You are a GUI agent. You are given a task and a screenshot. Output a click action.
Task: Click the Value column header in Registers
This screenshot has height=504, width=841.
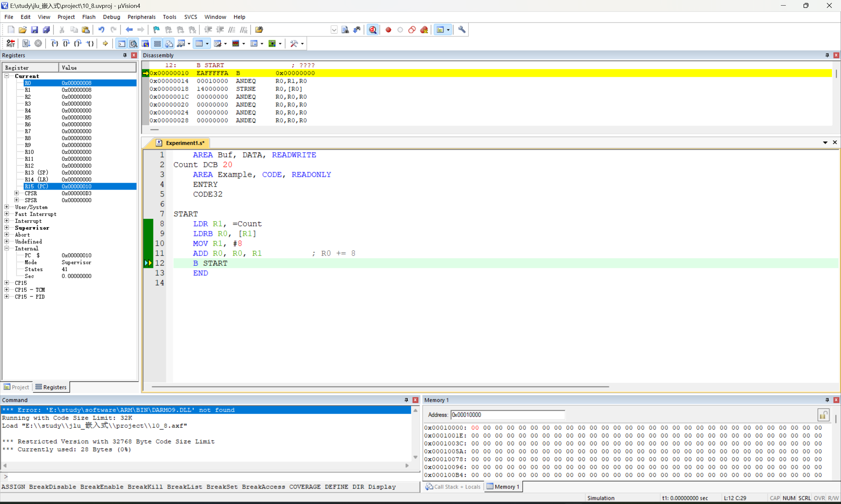(x=98, y=68)
